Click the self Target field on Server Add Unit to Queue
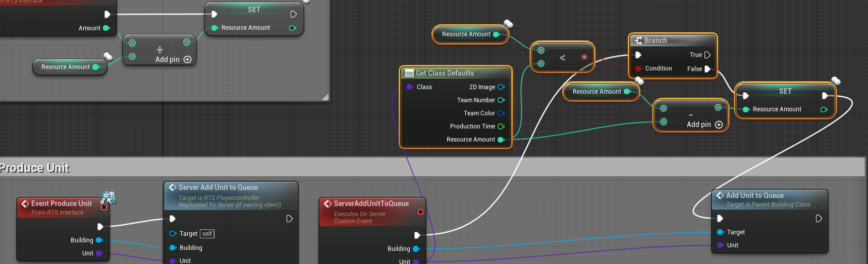Image resolution: width=868 pixels, height=264 pixels. pos(207,234)
